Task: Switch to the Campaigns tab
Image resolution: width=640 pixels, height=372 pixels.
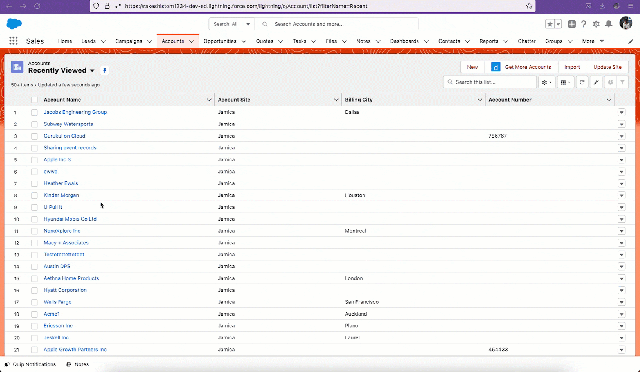Action: tap(129, 41)
